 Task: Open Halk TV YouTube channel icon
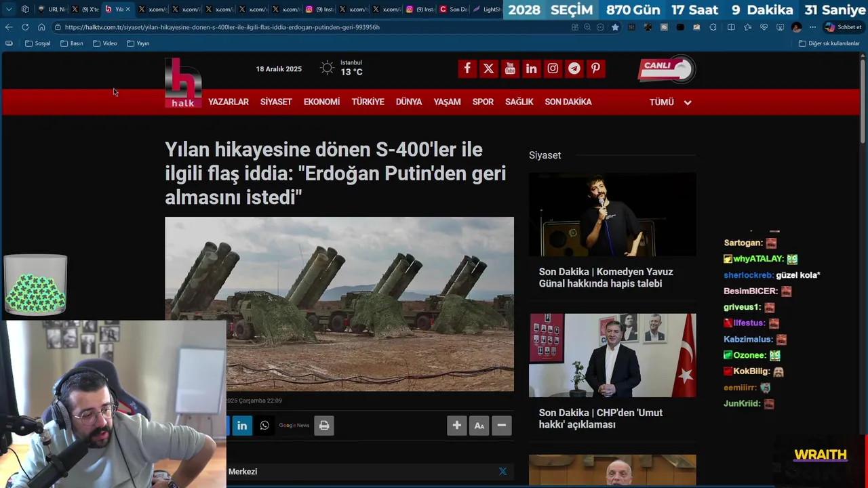(x=510, y=68)
